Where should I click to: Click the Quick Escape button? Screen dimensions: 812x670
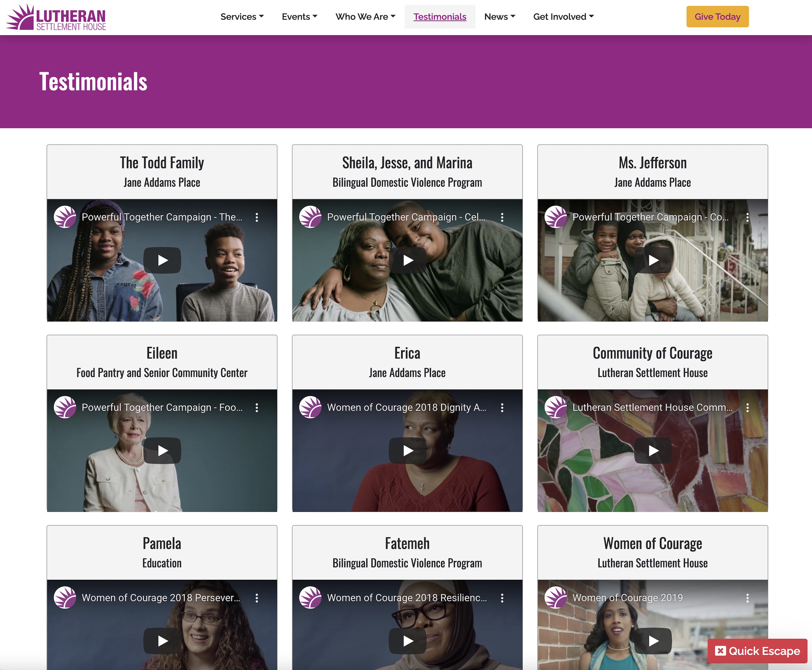click(x=757, y=651)
